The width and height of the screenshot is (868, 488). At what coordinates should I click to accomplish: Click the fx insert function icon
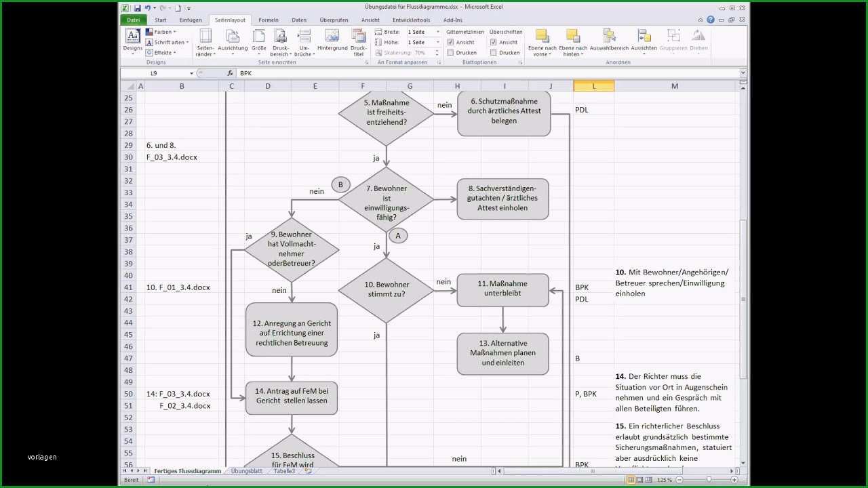231,73
